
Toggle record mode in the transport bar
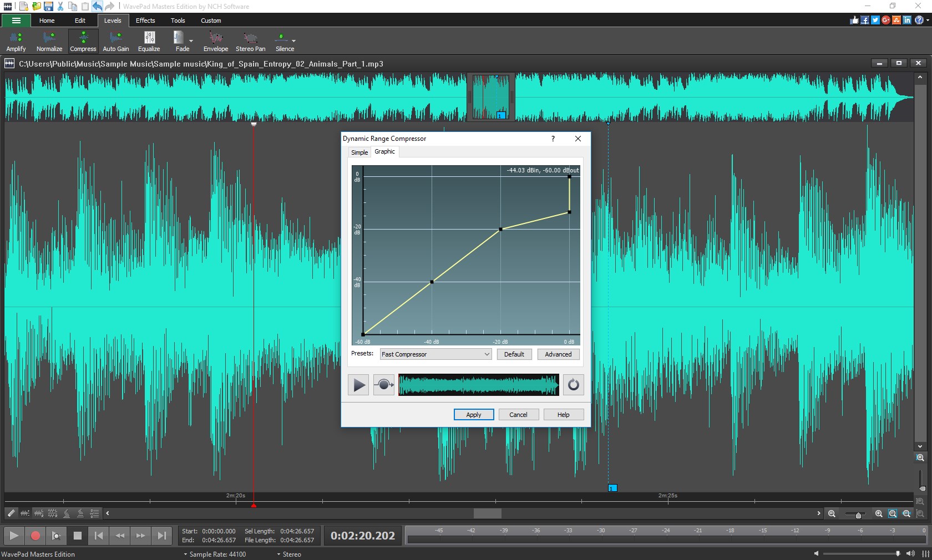pos(36,536)
